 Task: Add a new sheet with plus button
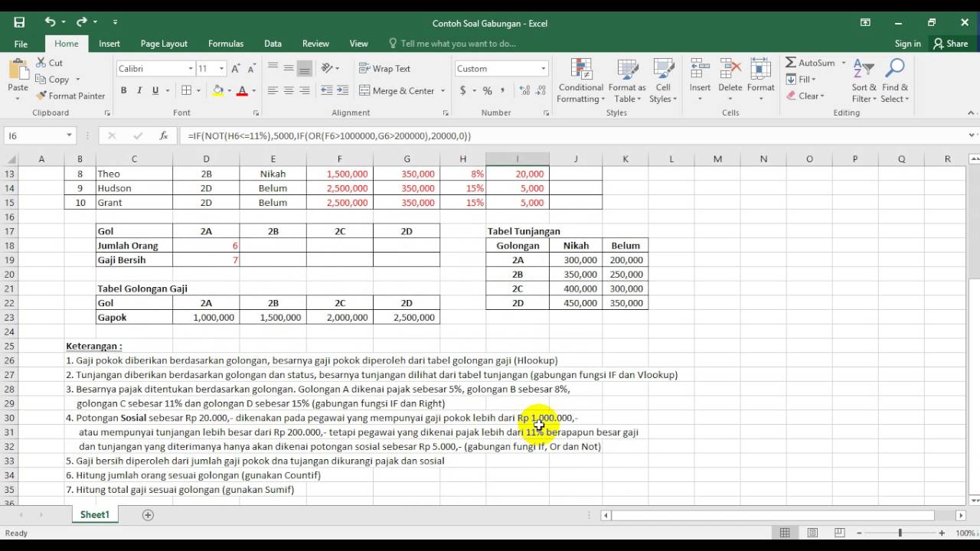click(148, 515)
